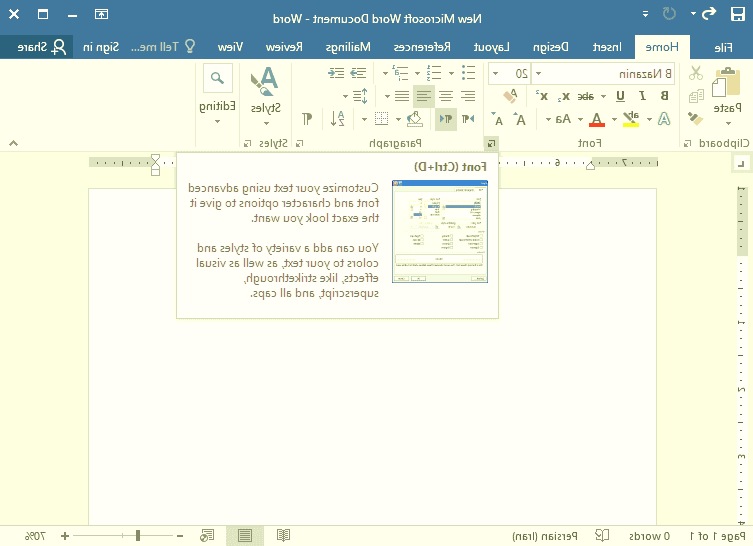Open the Font Color dropdown arrow

tap(581, 119)
